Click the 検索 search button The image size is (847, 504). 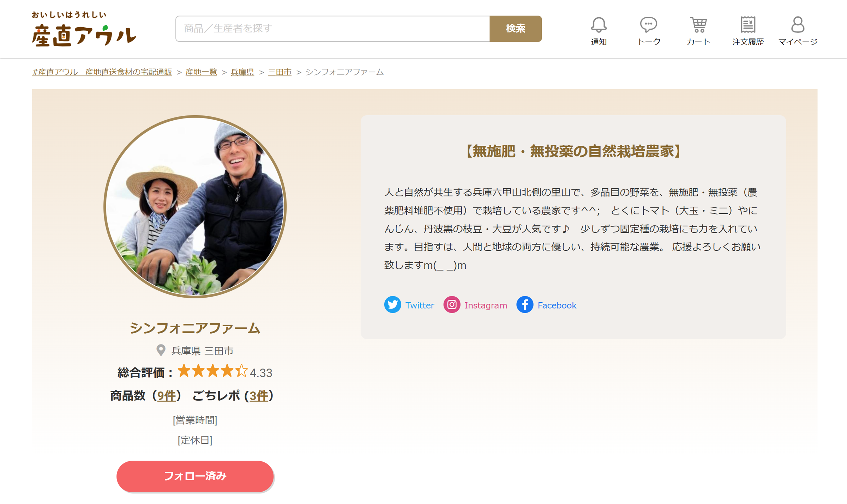[x=516, y=29]
